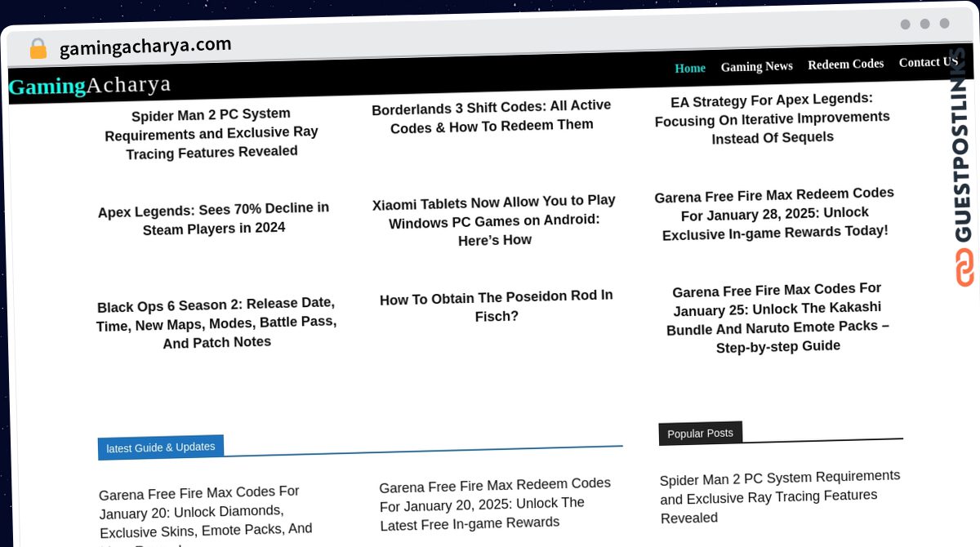Image resolution: width=980 pixels, height=547 pixels.
Task: Open Free Fire Max Redeem Codes January 28 article
Action: [x=774, y=213]
